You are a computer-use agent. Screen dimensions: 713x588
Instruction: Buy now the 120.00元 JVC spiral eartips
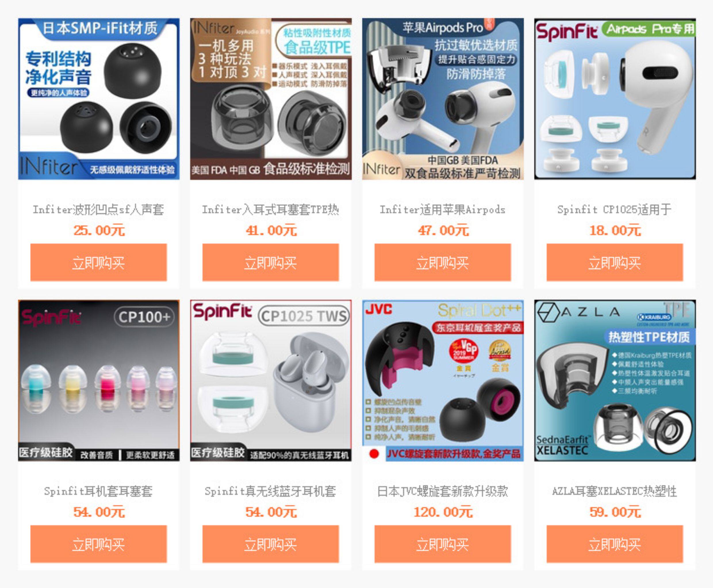(442, 544)
